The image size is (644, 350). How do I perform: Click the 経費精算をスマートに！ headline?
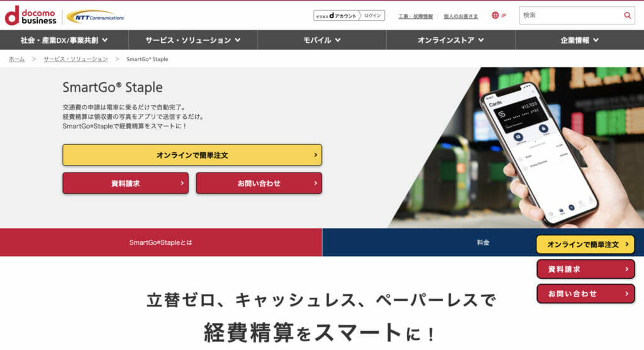pos(319,332)
